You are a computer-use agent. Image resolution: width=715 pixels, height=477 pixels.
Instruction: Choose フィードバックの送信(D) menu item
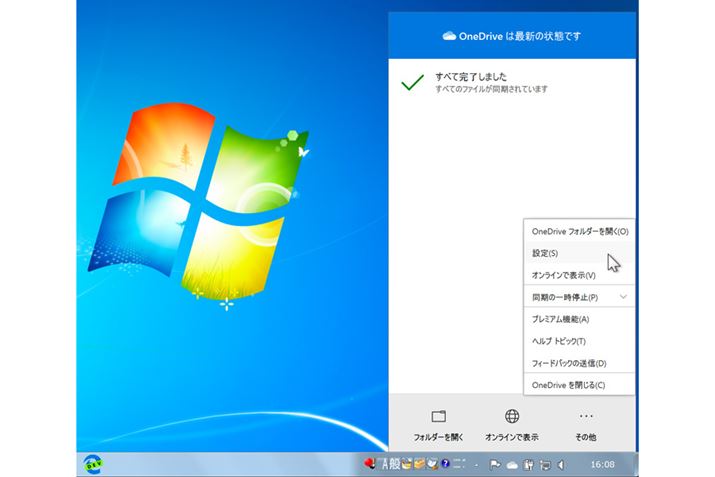point(579,363)
